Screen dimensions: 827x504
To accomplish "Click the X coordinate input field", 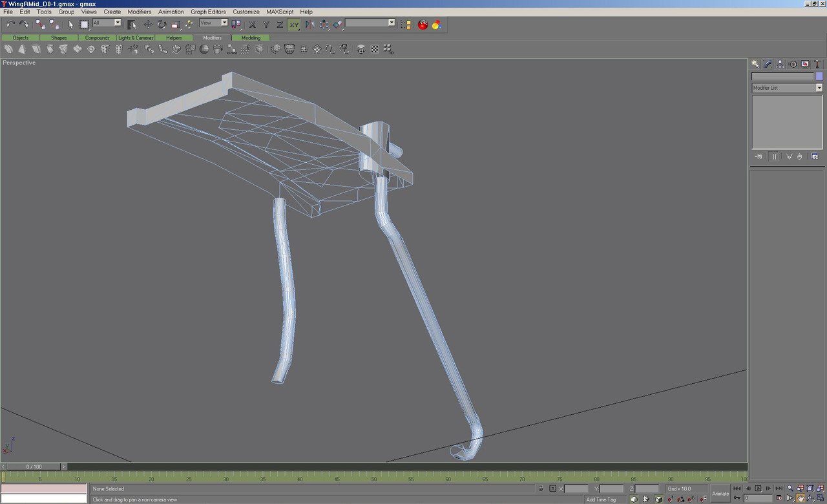I will (576, 489).
